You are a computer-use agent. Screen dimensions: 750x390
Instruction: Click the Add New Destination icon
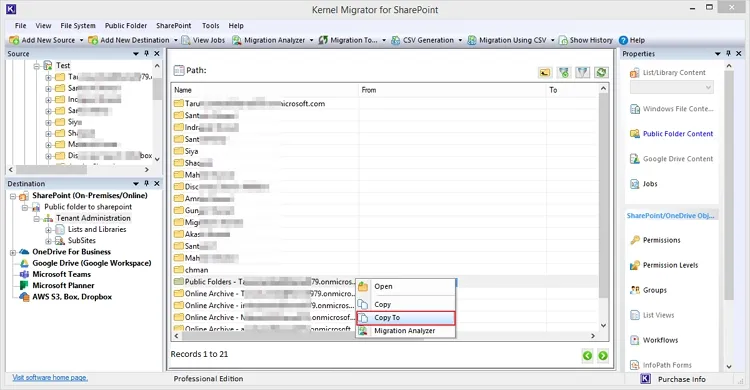93,40
